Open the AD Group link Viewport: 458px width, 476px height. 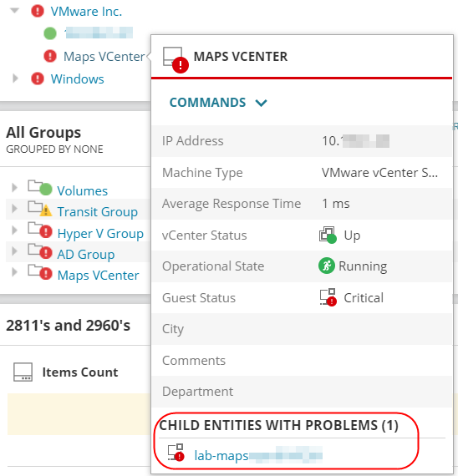(x=86, y=255)
